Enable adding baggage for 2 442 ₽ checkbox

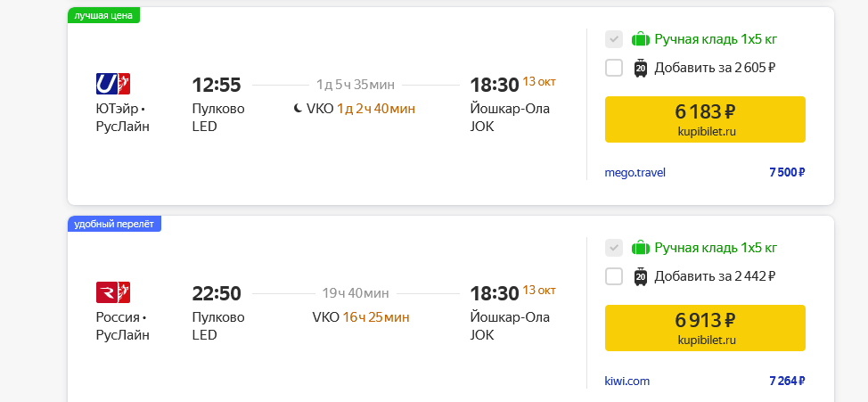pos(614,276)
